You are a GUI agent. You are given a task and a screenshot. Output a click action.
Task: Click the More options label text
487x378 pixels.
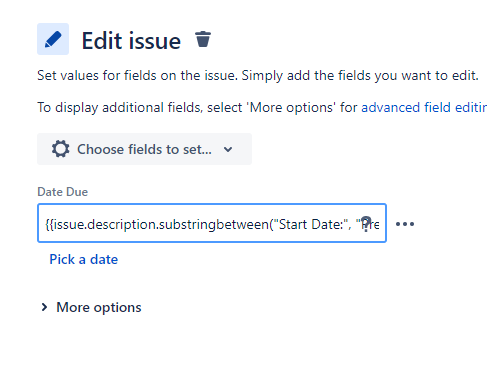[99, 307]
